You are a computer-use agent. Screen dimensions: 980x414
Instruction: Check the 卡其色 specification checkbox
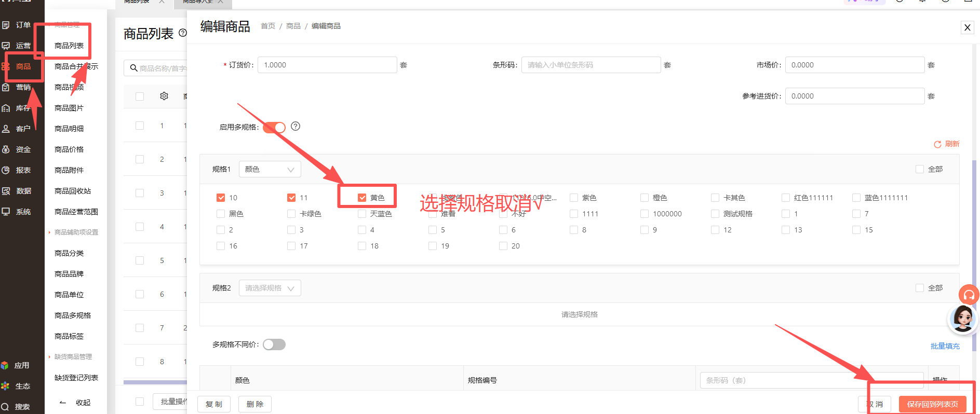(x=715, y=198)
